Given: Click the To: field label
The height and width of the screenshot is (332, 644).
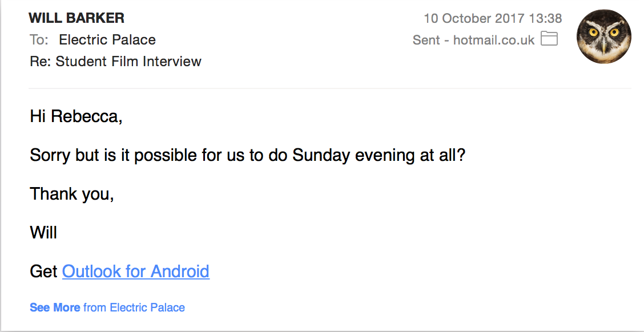Looking at the screenshot, I should (39, 40).
